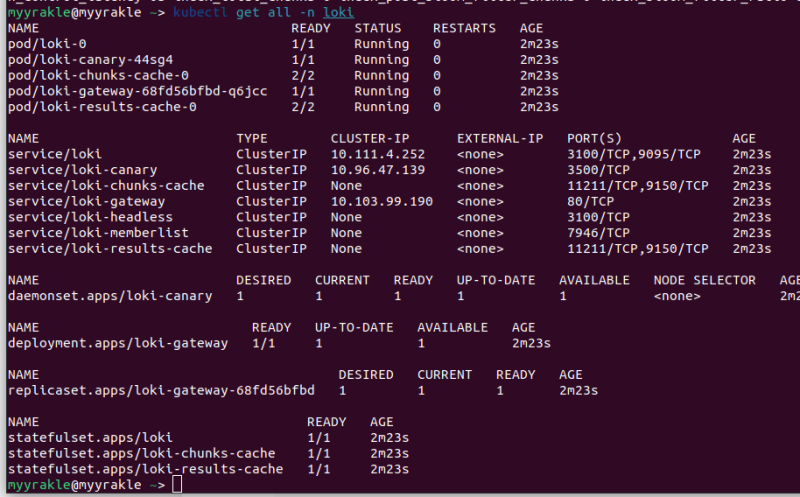Click the CLUSTER-IP column header
This screenshot has height=497, width=800.
click(x=370, y=138)
